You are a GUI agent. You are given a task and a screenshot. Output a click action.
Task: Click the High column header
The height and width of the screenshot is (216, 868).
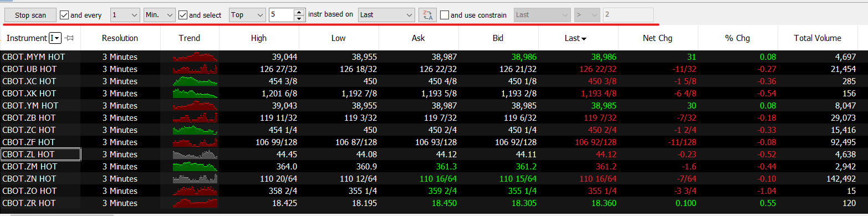tap(259, 38)
